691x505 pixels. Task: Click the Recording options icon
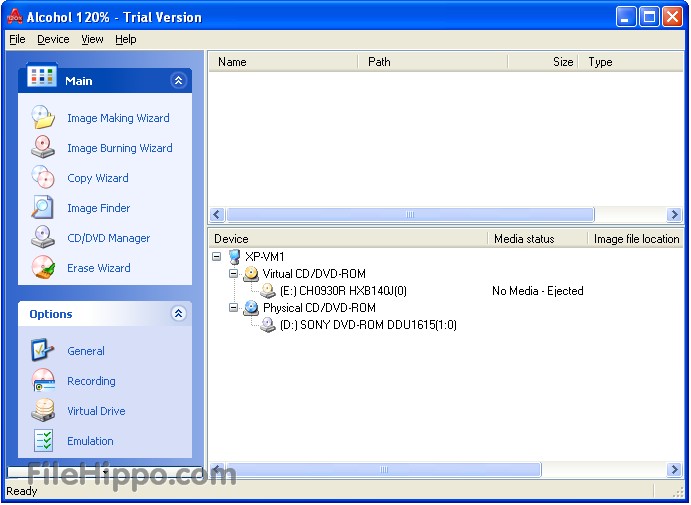pos(43,380)
